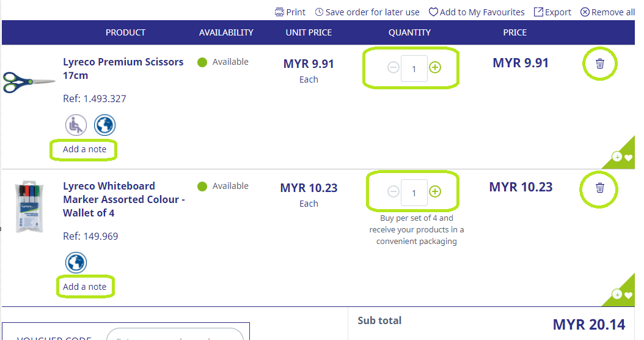644x340 pixels.
Task: Click the PRICE column header
Action: (515, 32)
